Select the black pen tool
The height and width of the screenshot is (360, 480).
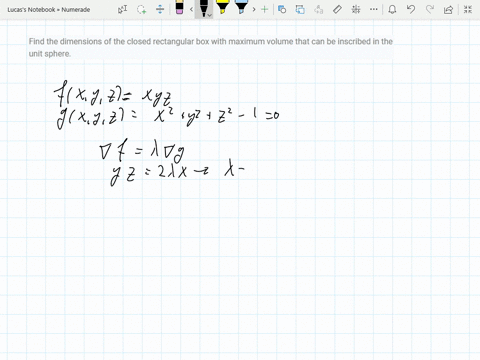[x=203, y=8]
